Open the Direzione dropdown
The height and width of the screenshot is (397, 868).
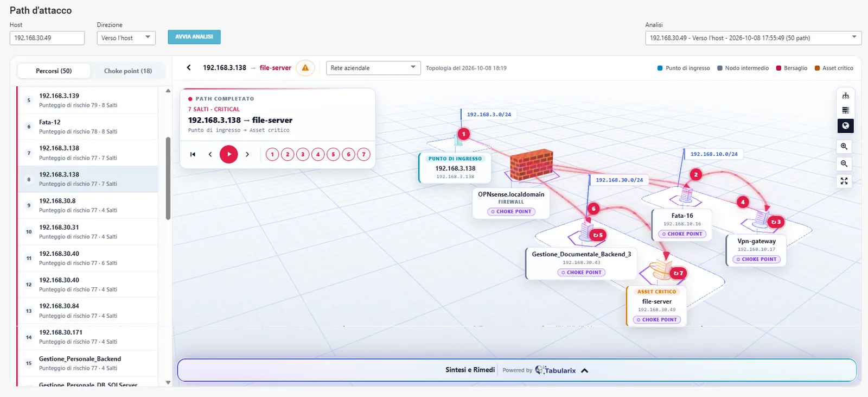126,38
